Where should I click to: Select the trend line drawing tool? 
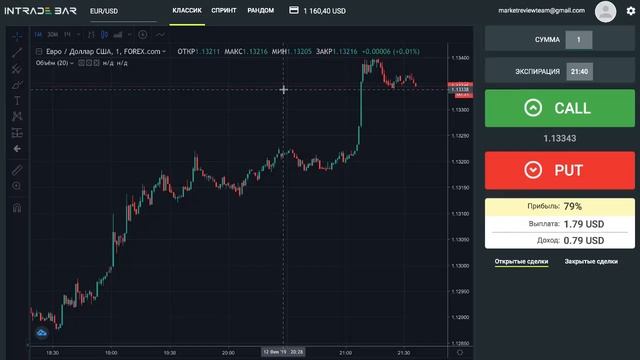coord(17,52)
